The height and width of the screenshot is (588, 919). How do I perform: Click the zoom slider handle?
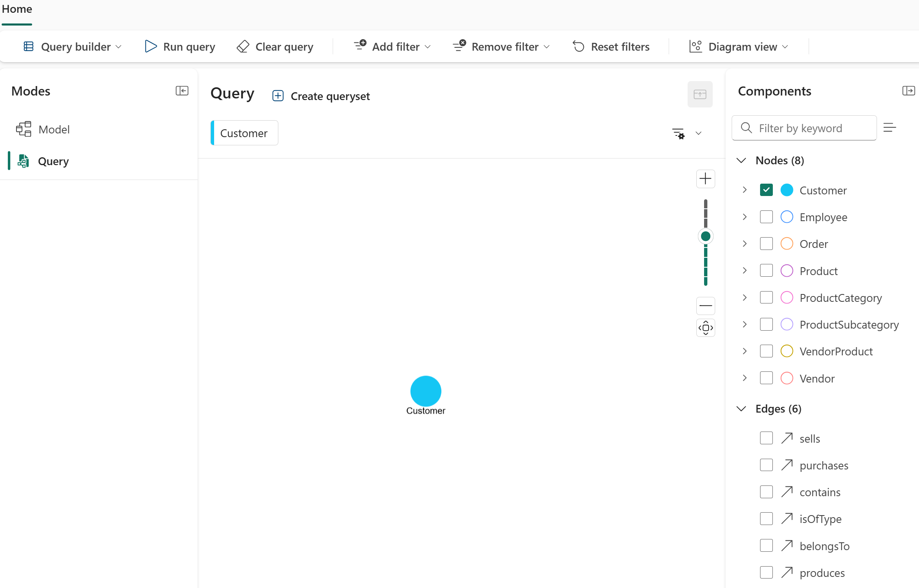pyautogui.click(x=705, y=236)
